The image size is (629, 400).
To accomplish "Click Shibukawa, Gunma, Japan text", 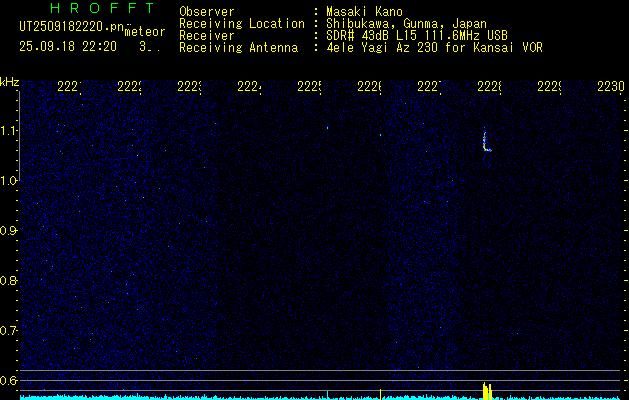I will point(406,24).
